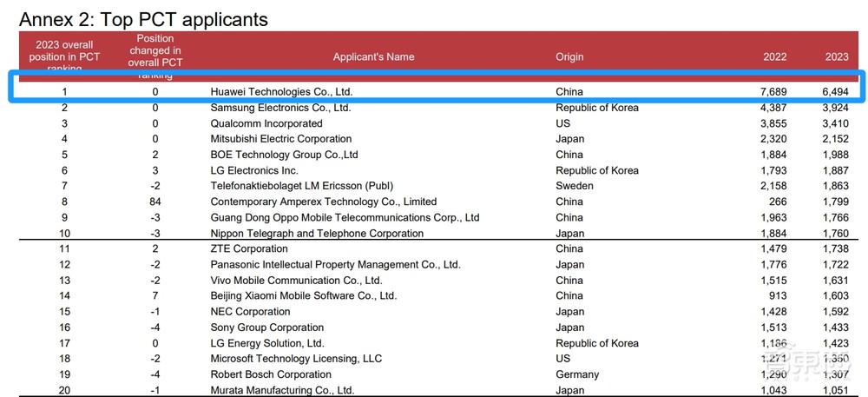Screen dimensions: 868x397
Task: Click Samsung Electronics Co., Ltd. applicant name
Action: point(280,108)
